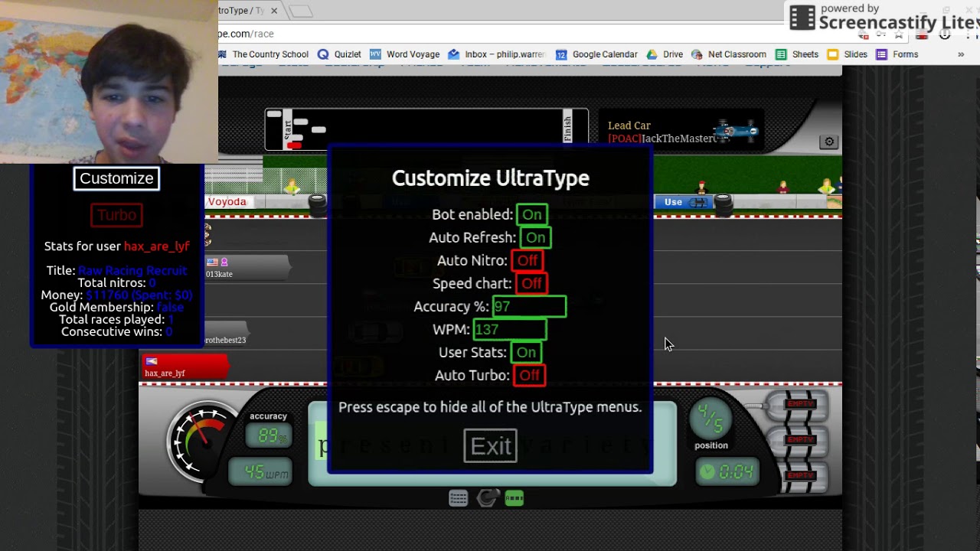
Task: Open the race settings gear icon
Action: pyautogui.click(x=828, y=142)
